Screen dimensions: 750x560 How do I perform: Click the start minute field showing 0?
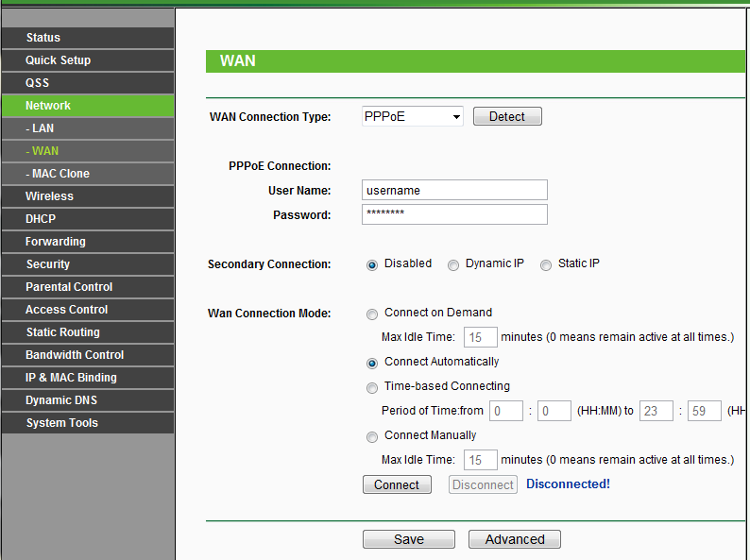[x=554, y=411]
